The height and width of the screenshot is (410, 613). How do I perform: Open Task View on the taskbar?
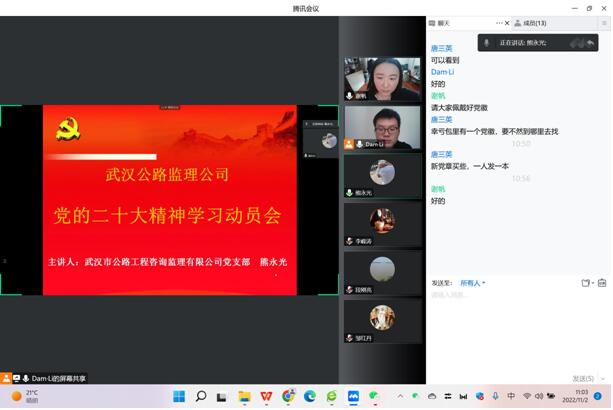coord(222,397)
